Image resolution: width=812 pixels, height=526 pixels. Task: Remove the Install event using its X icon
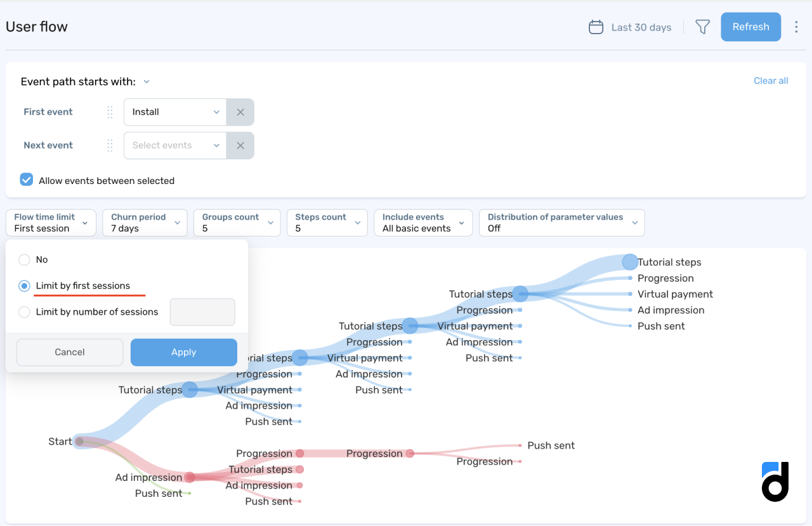pyautogui.click(x=240, y=112)
